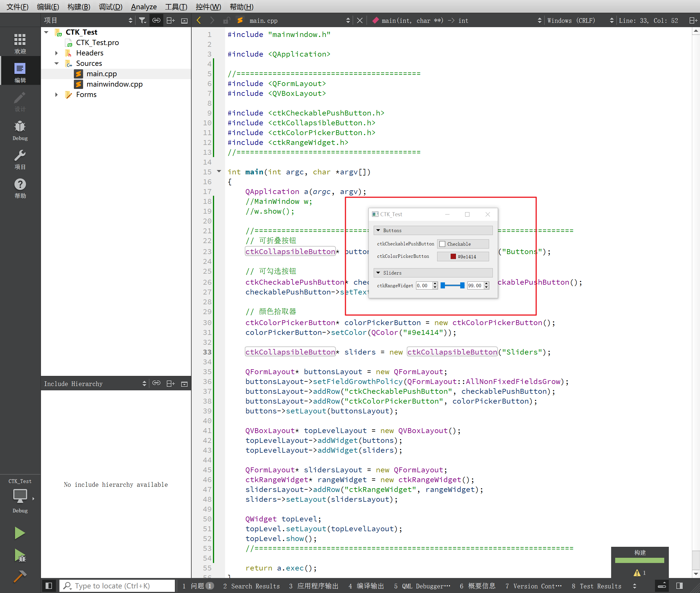Build the project with the hammer icon
The image size is (700, 593).
[20, 576]
